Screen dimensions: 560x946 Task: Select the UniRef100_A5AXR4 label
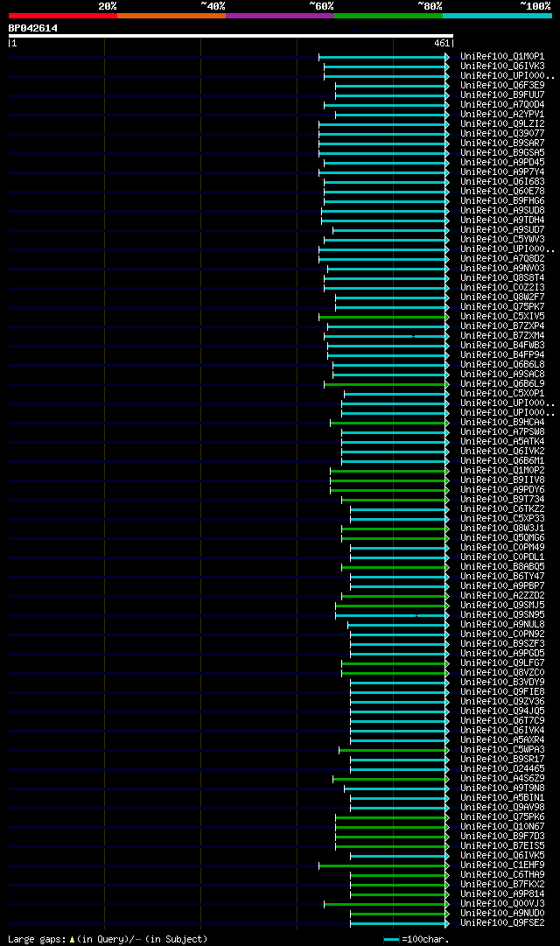[502, 740]
